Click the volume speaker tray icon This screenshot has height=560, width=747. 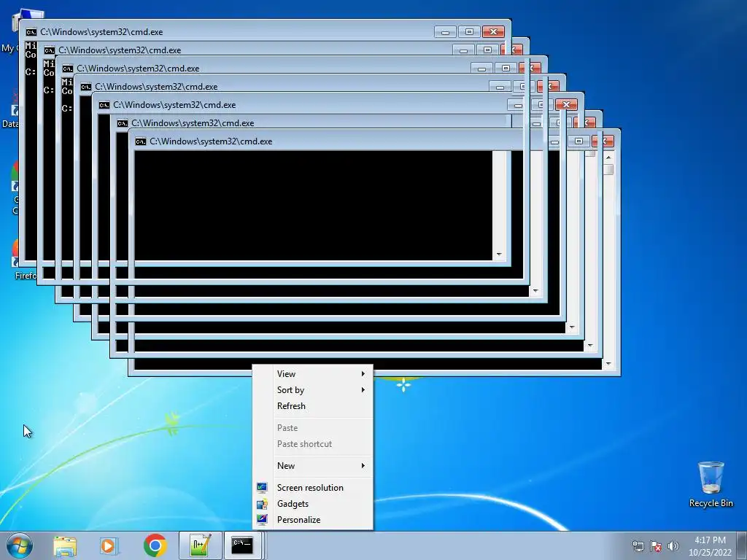pyautogui.click(x=673, y=546)
